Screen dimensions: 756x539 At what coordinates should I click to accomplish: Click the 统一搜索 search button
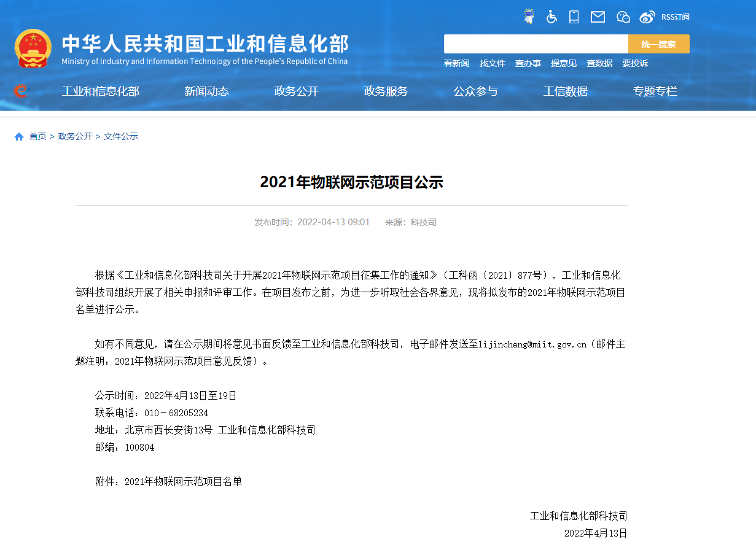[x=659, y=44]
